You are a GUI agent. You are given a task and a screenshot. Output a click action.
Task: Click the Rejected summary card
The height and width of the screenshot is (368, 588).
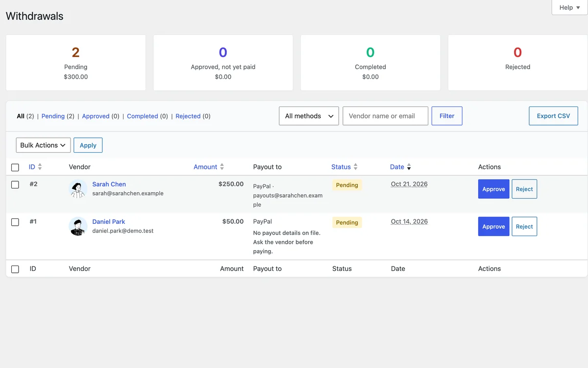(x=518, y=62)
